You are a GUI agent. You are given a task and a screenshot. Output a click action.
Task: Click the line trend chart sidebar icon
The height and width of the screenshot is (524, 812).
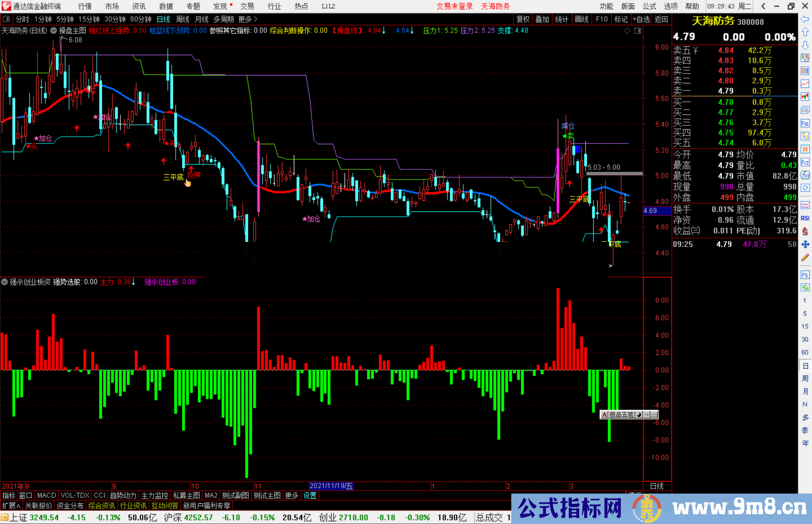(805, 84)
